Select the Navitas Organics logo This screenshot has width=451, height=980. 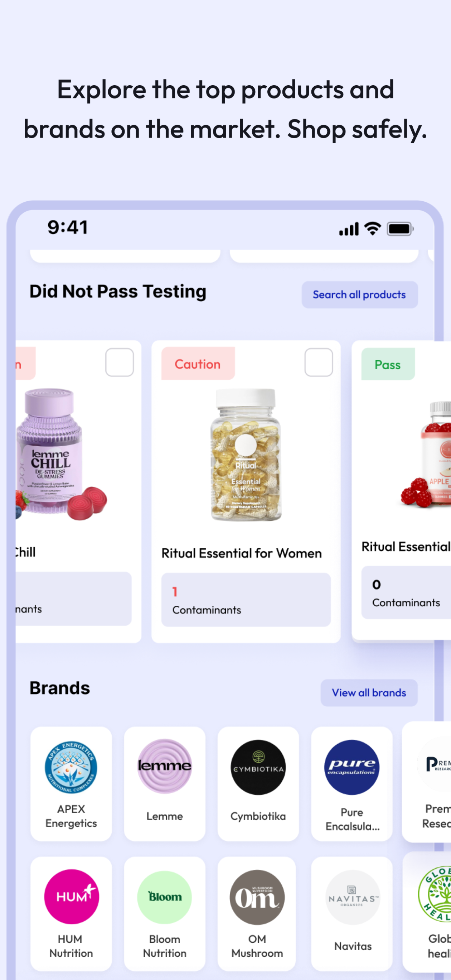[x=353, y=898]
